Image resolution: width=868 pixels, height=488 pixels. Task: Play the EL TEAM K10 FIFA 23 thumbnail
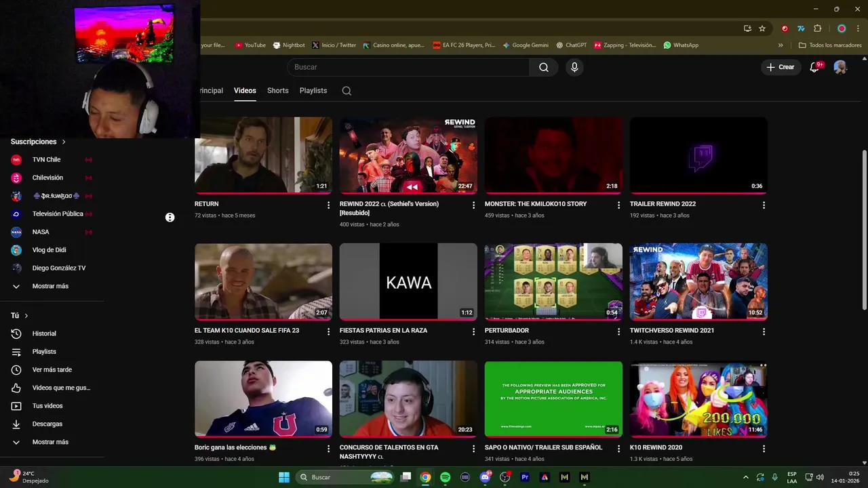(263, 281)
